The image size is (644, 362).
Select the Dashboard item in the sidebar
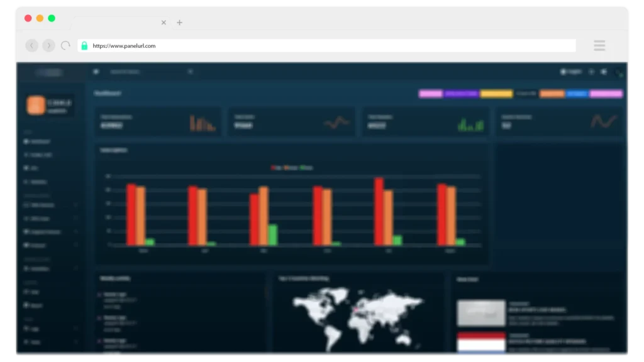pos(39,142)
